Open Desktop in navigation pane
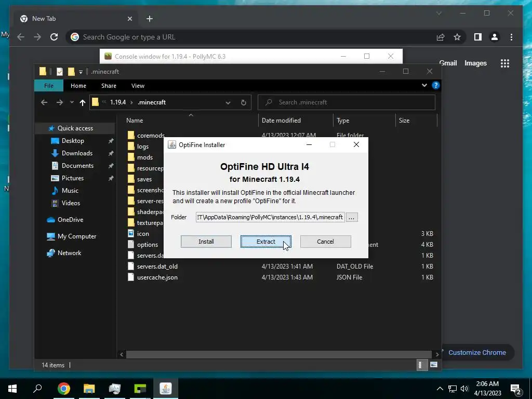 click(73, 141)
